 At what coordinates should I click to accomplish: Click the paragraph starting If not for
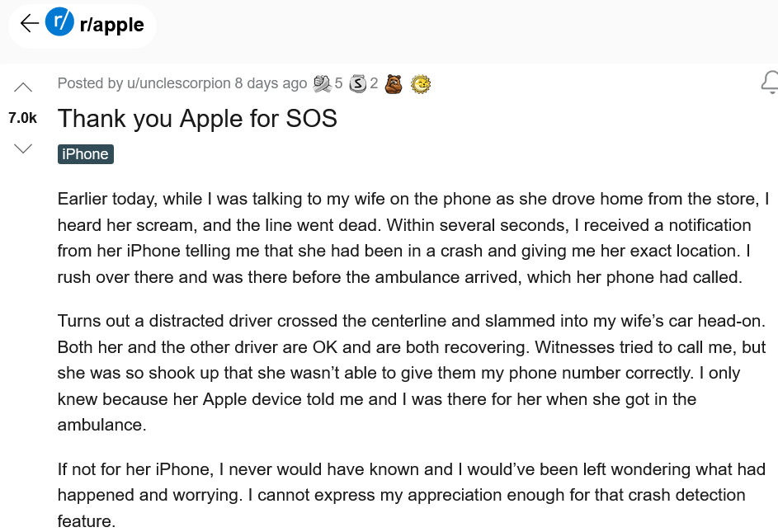point(412,495)
